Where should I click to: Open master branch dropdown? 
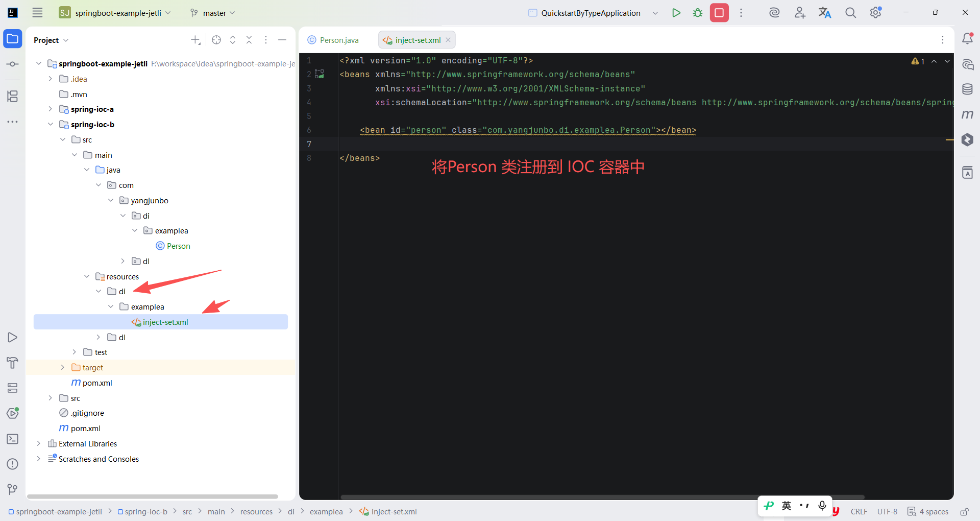(212, 13)
